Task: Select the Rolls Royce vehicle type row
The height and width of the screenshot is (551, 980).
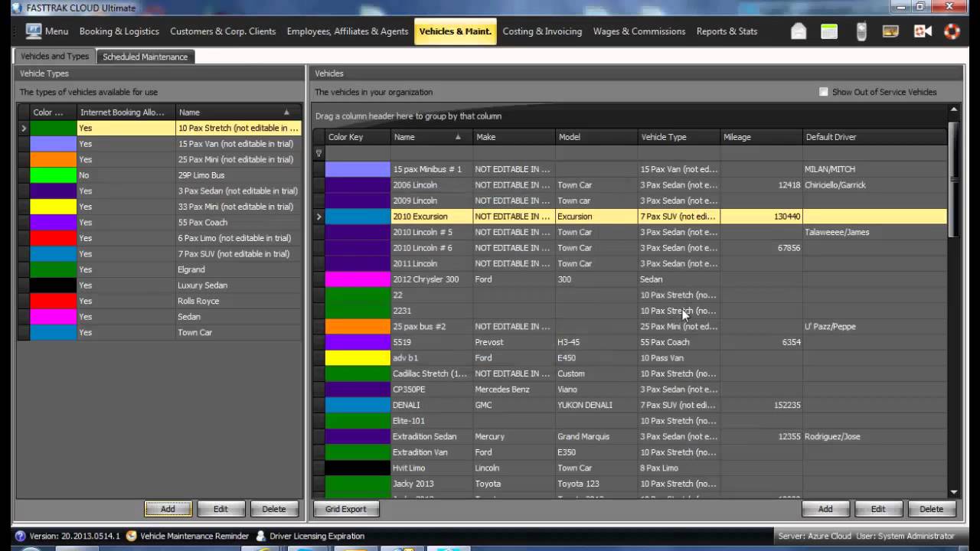Action: 159,301
